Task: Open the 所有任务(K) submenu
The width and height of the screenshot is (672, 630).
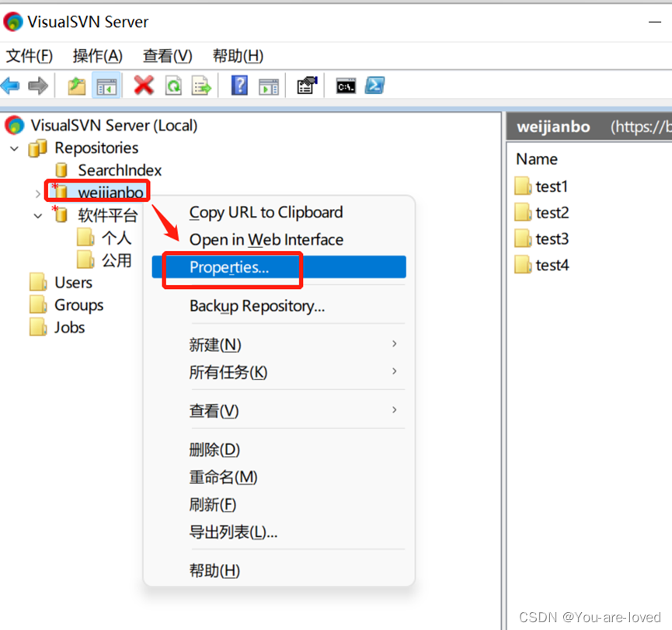Action: [x=279, y=372]
